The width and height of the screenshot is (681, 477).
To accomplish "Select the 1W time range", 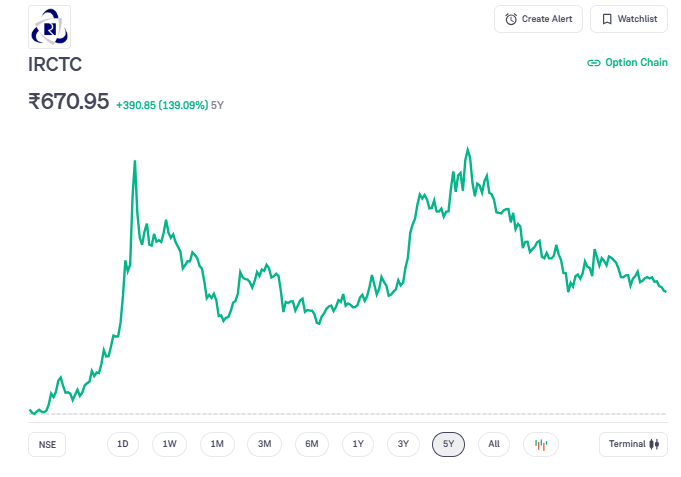I will click(x=170, y=444).
